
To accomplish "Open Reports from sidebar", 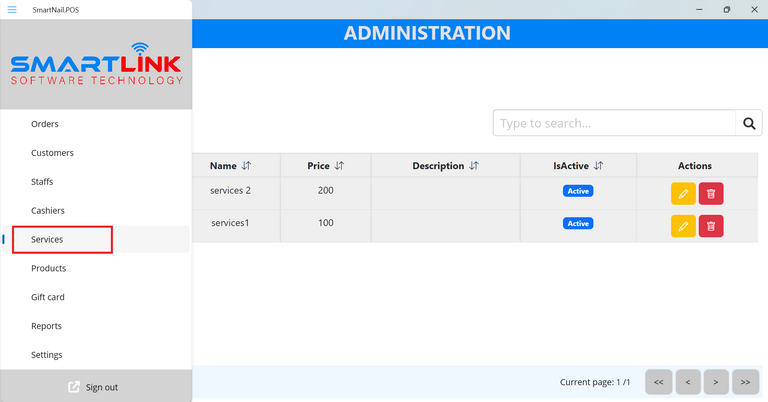I will 46,326.
